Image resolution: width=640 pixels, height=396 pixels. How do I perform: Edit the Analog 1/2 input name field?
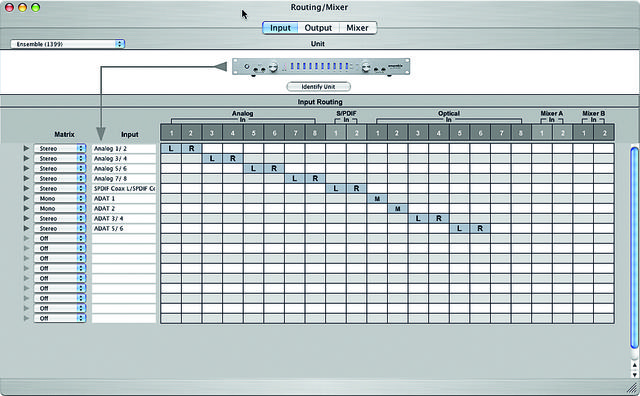tap(124, 149)
